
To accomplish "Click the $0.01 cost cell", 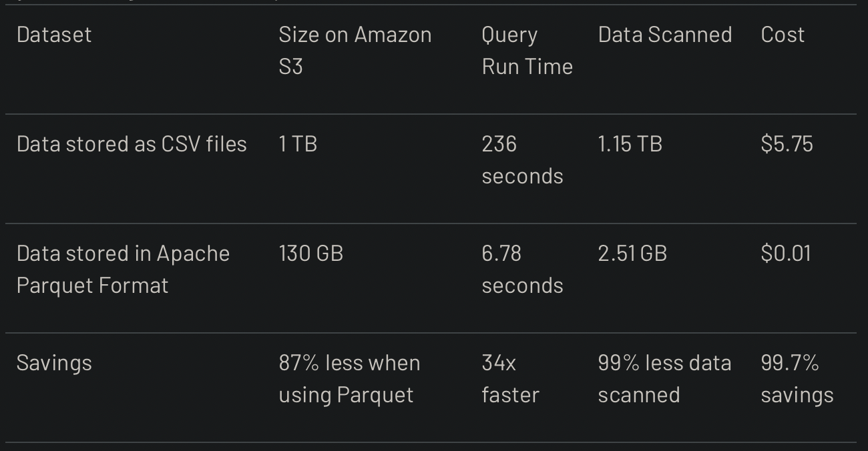I will tap(785, 254).
